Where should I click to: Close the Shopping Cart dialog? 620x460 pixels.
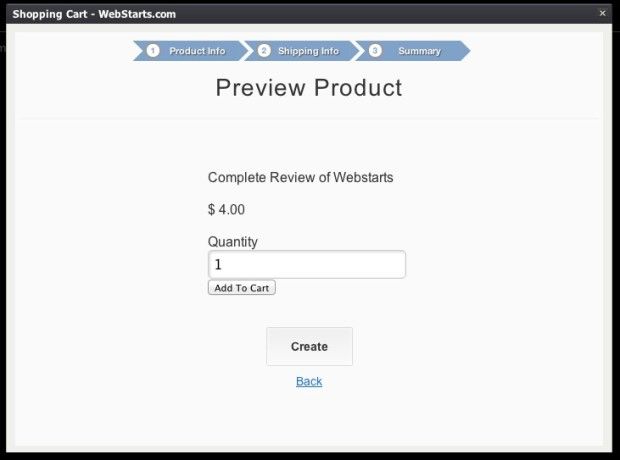(x=602, y=13)
